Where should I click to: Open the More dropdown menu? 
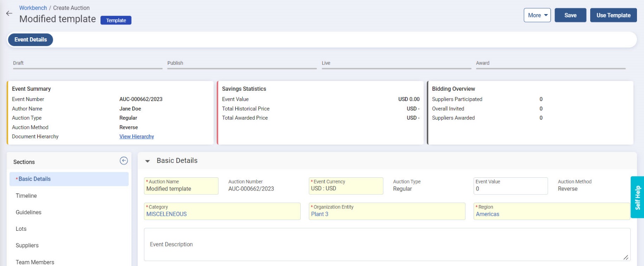(x=537, y=15)
